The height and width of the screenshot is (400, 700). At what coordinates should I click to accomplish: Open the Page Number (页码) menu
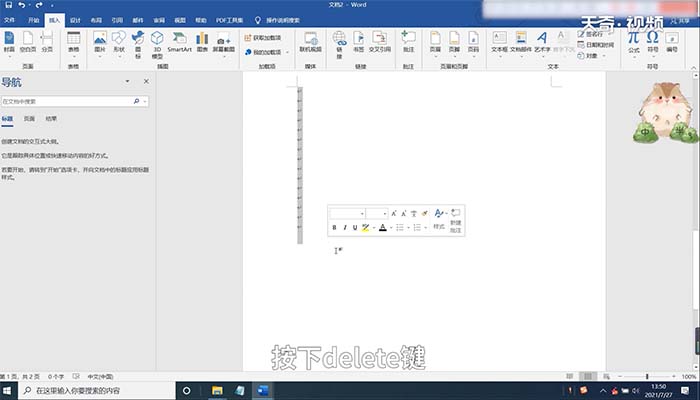tap(474, 44)
